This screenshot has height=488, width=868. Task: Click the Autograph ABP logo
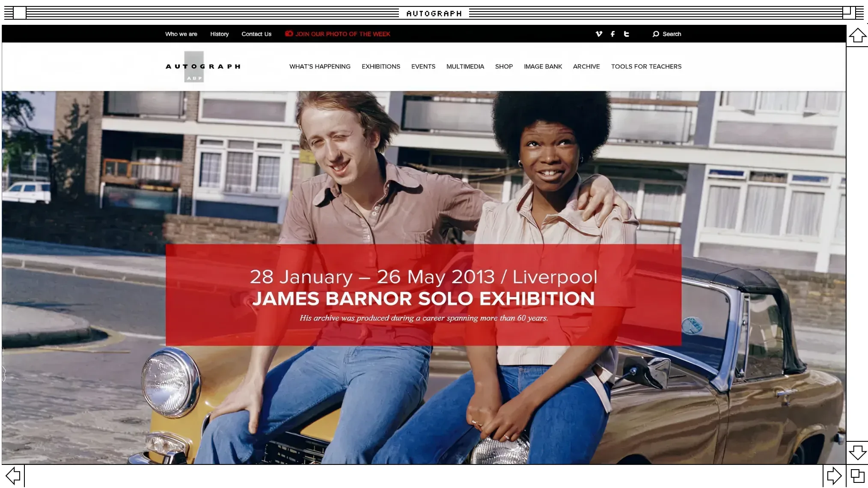click(202, 67)
